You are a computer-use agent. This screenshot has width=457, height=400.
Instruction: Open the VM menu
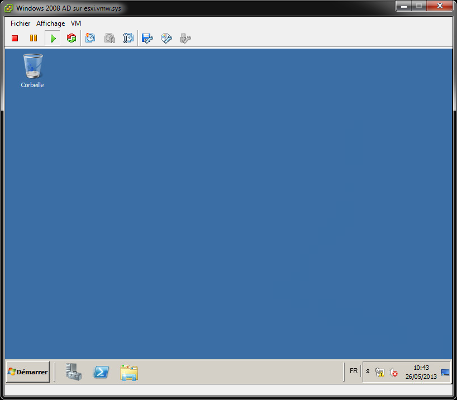tap(76, 23)
